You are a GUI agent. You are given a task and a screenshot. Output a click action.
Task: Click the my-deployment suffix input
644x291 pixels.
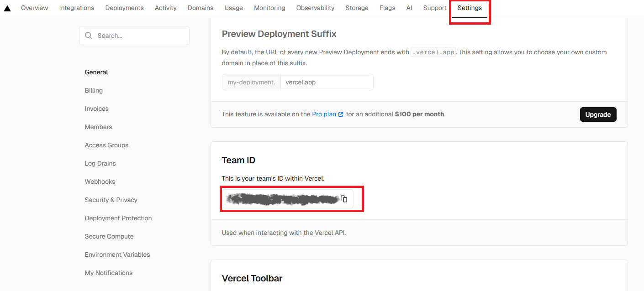[251, 82]
